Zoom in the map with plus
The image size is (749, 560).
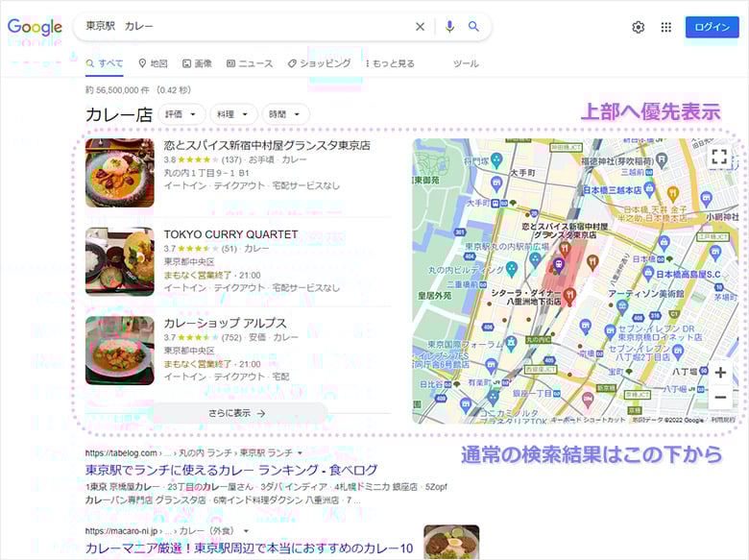[x=720, y=373]
